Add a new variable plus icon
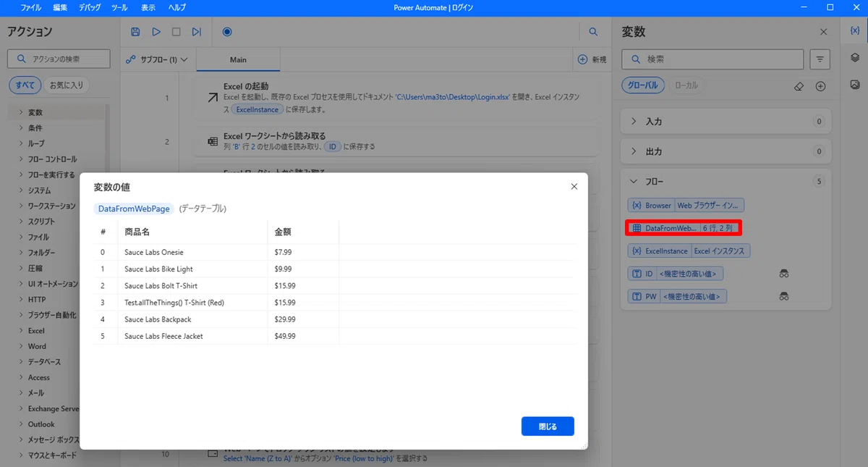This screenshot has height=467, width=868. [820, 85]
